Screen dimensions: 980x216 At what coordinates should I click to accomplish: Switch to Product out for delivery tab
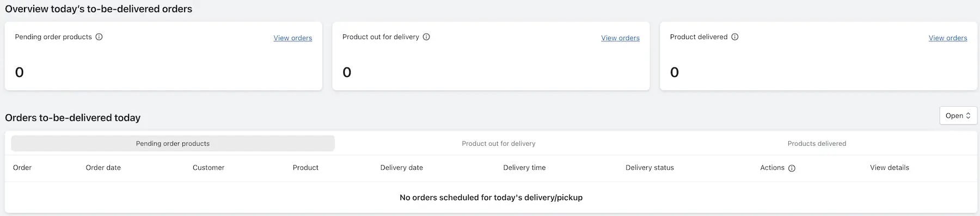point(499,144)
